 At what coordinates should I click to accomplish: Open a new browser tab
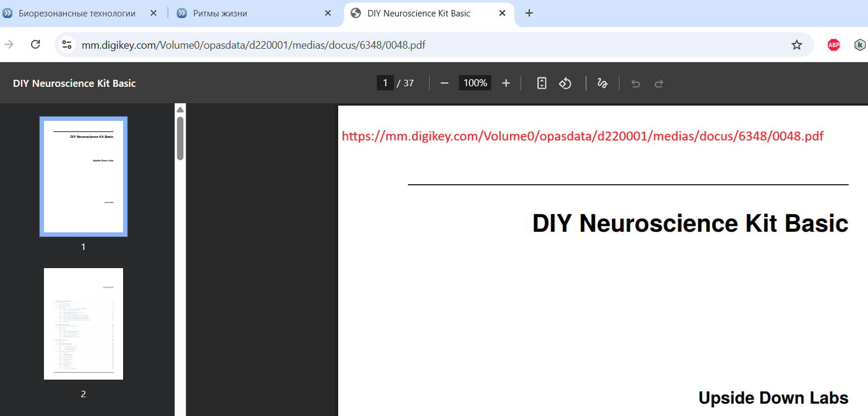(529, 13)
